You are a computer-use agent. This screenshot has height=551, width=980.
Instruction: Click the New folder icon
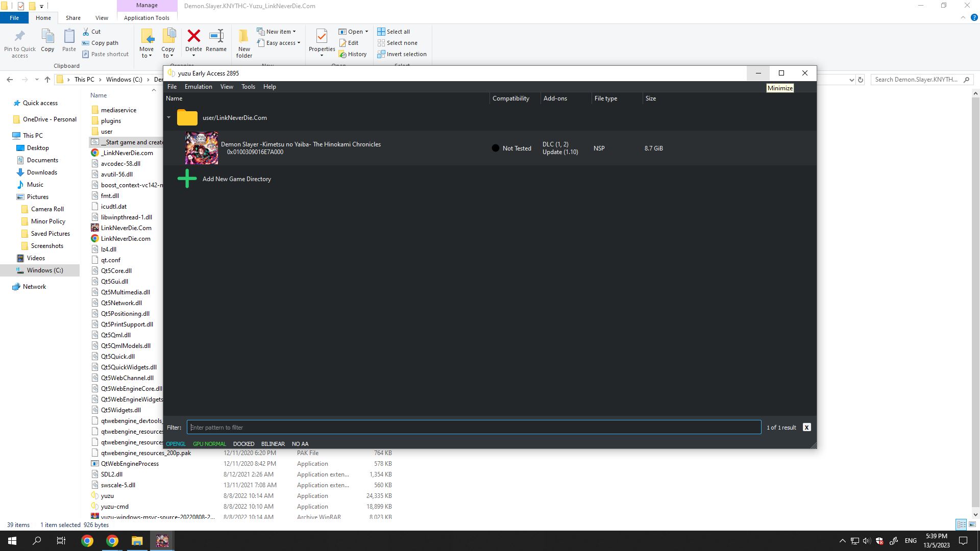[244, 36]
